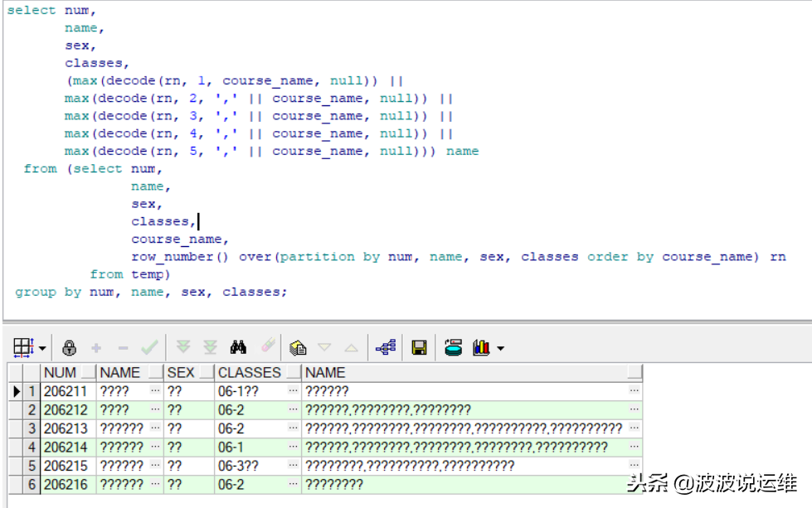Toggle the record set lock icon
Screen dimensions: 812x508
(68, 347)
